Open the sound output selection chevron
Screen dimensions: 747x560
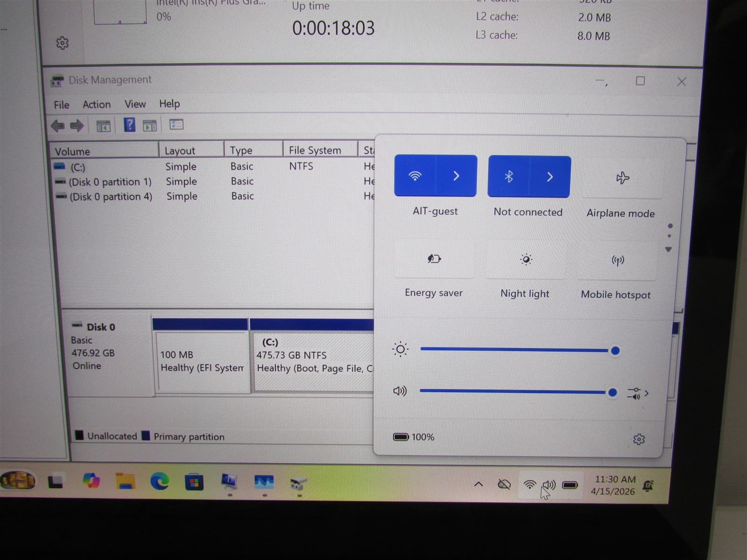pyautogui.click(x=638, y=393)
